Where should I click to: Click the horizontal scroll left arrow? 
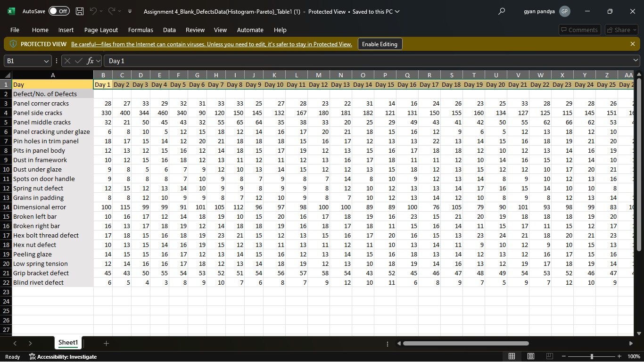398,343
